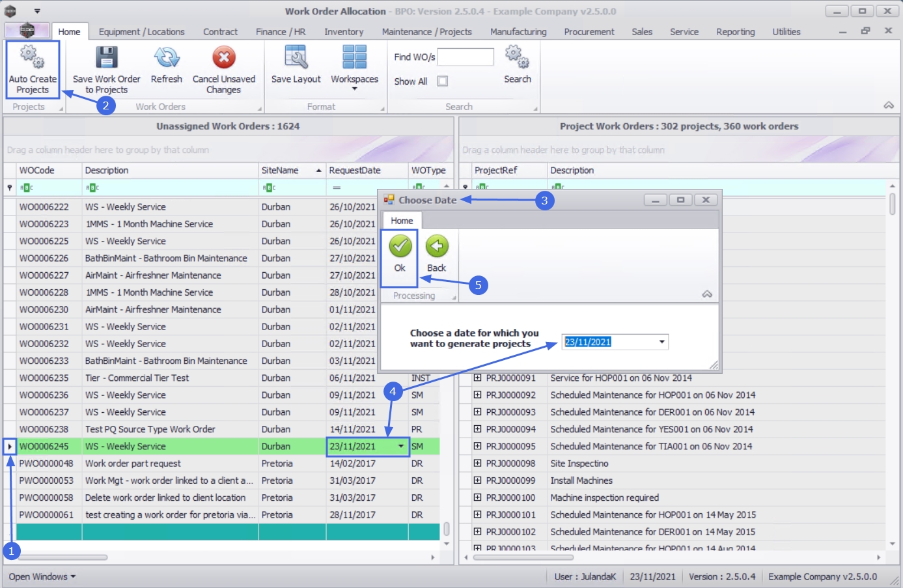
Task: Collapse the ribbon using the chevron arrow
Action: [888, 105]
